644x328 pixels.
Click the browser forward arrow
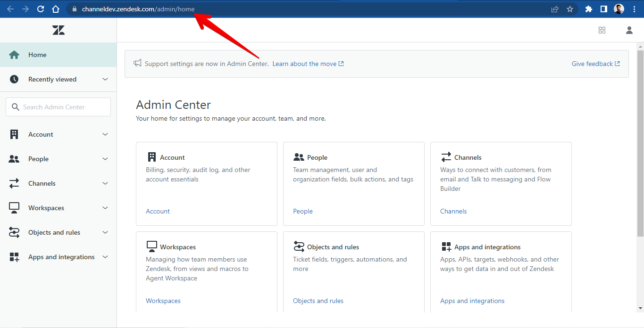pyautogui.click(x=25, y=9)
